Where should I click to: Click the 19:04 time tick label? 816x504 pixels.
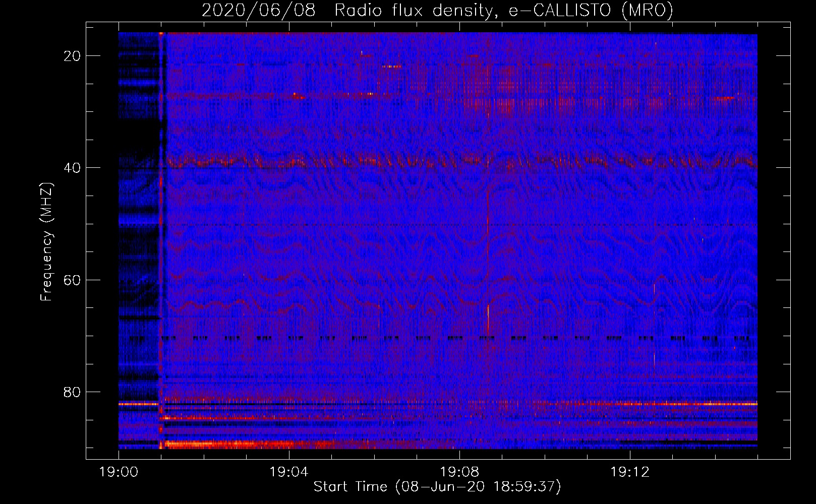(289, 472)
